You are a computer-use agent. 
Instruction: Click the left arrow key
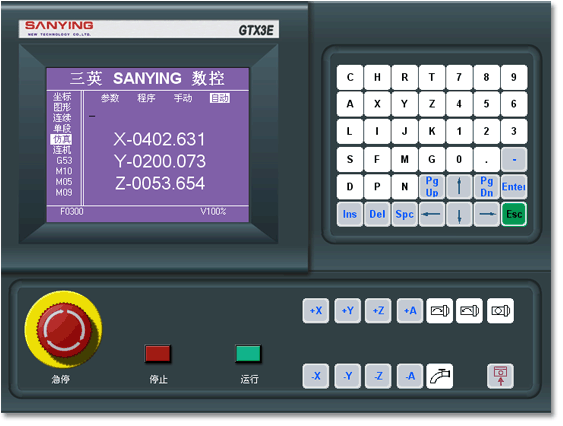coord(432,214)
